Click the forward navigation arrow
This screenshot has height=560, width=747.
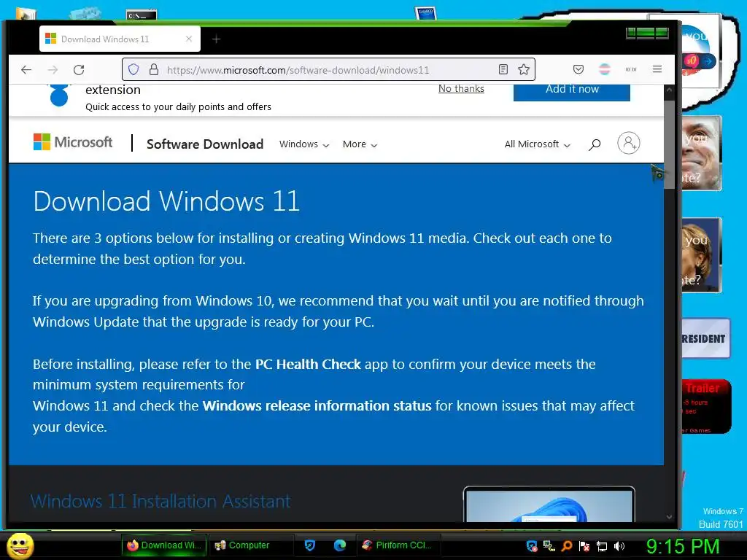53,70
